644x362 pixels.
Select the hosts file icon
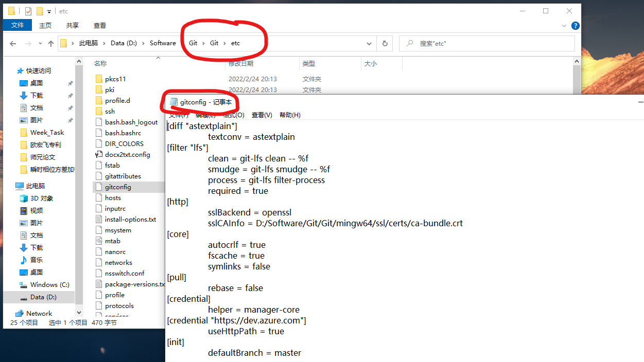99,198
